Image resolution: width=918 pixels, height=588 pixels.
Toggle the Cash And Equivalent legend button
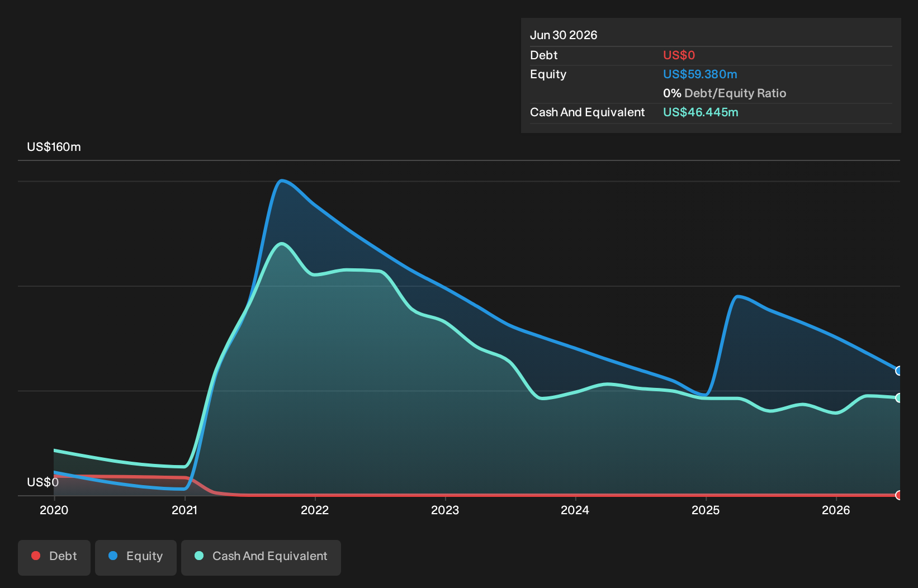click(x=261, y=557)
